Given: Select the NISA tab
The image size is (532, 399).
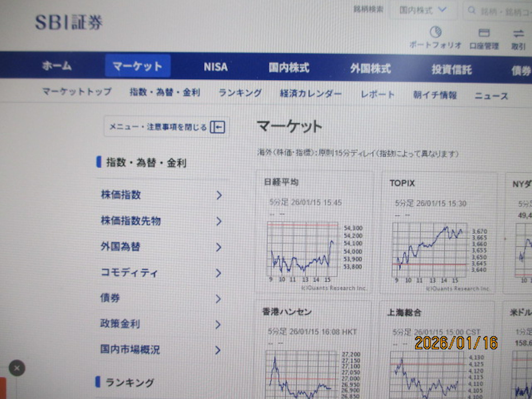Looking at the screenshot, I should point(216,67).
